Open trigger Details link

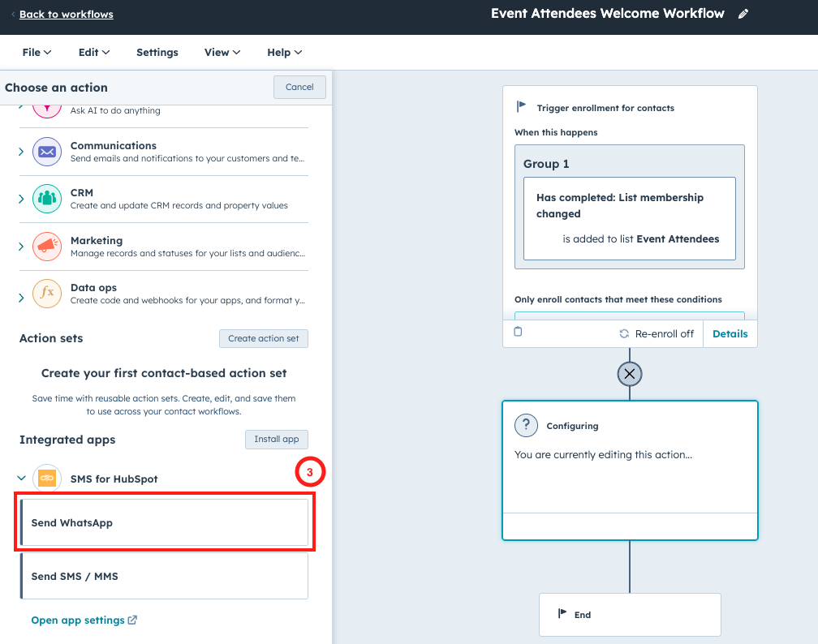click(x=730, y=333)
